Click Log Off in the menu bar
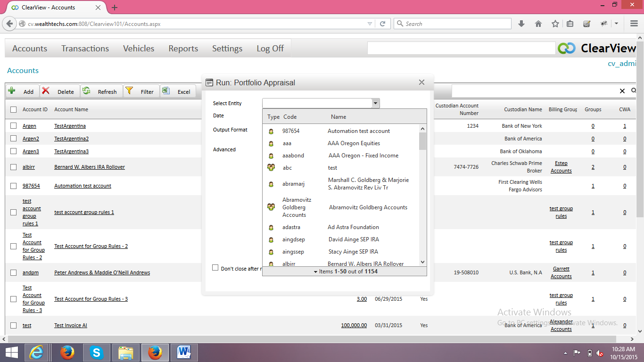Viewport: 644px width, 362px height. tap(270, 49)
